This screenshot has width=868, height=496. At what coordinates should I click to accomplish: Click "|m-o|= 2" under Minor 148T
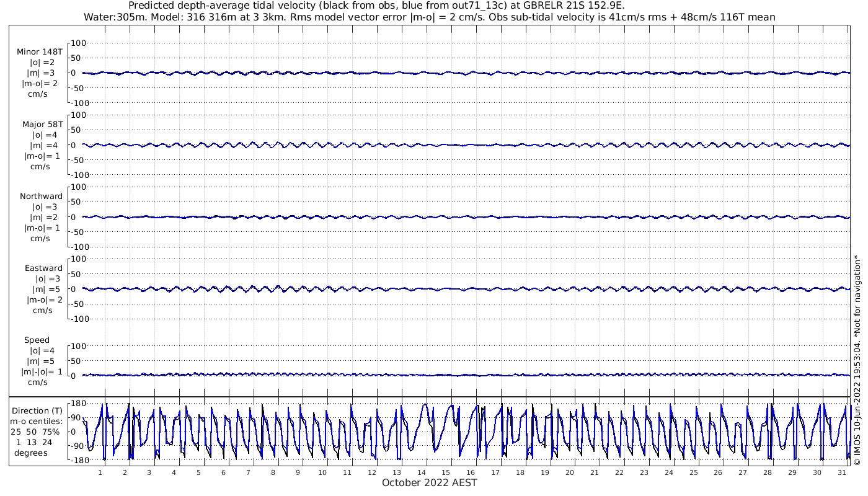coord(40,84)
